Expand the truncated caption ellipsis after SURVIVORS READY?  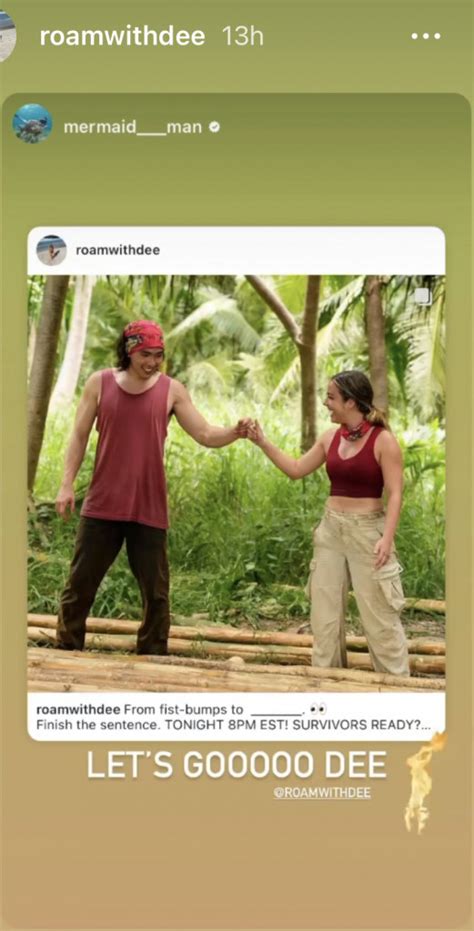(425, 725)
